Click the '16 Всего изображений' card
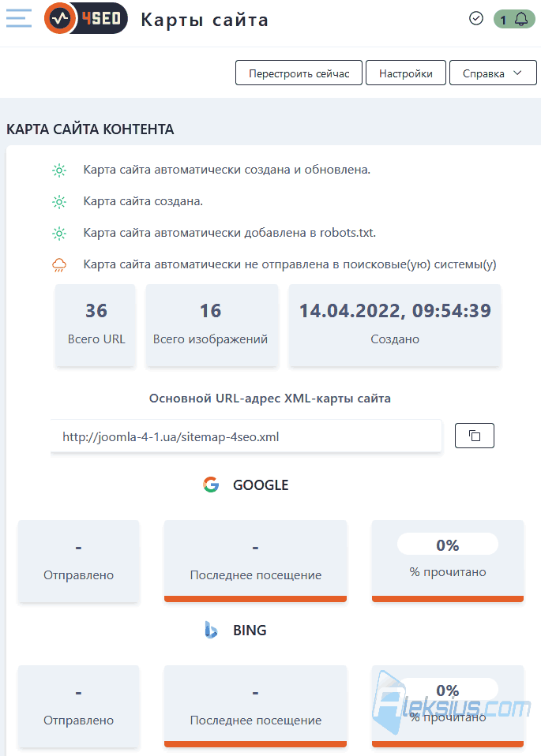 [212, 325]
